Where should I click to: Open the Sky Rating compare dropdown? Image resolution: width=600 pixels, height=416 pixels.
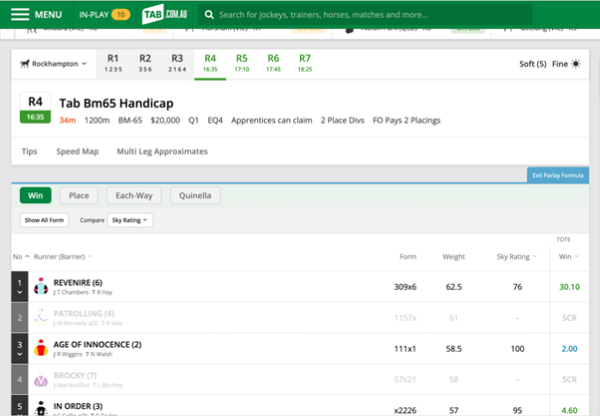point(130,220)
